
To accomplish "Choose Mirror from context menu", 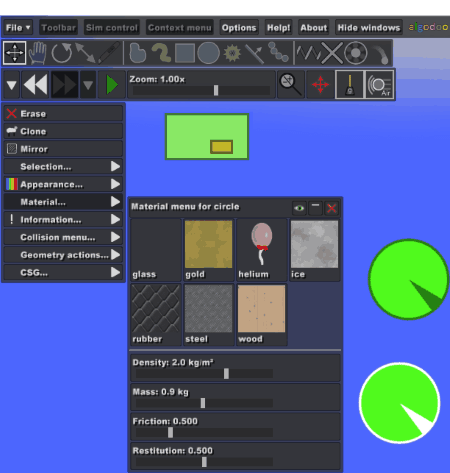I will (63, 149).
